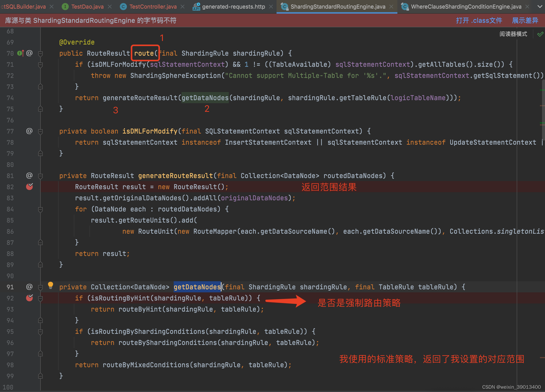Collapse the route method fold arrow on line 70
Image resolution: width=545 pixels, height=392 pixels.
pyautogui.click(x=40, y=53)
